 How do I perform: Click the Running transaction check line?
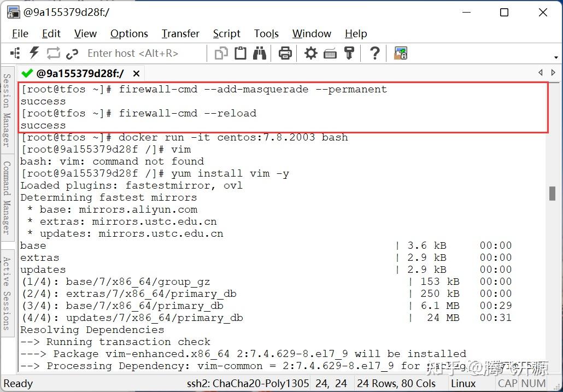click(x=115, y=342)
